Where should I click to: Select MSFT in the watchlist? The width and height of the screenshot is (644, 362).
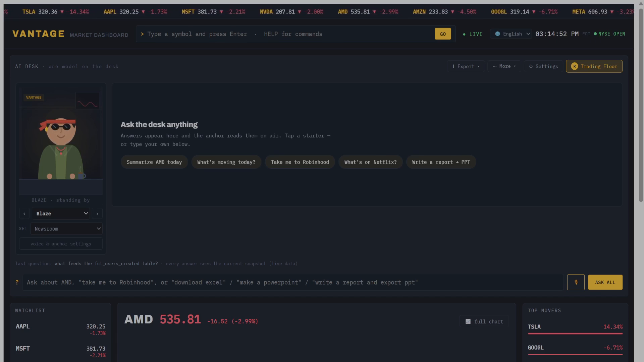[x=61, y=352]
